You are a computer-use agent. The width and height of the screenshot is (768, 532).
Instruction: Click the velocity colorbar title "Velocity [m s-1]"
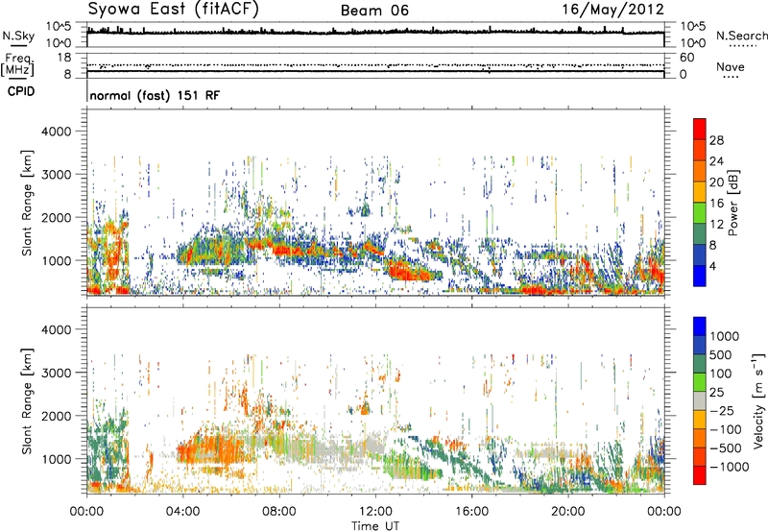(758, 400)
